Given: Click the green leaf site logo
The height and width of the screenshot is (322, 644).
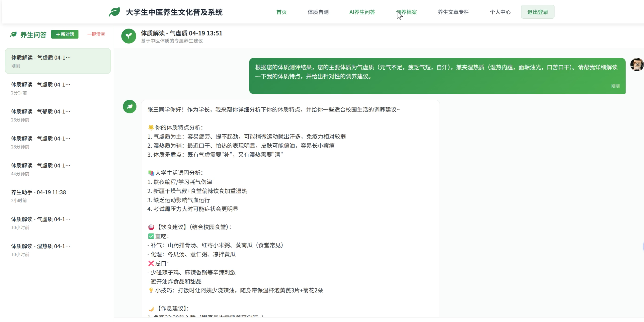Looking at the screenshot, I should click(x=114, y=12).
